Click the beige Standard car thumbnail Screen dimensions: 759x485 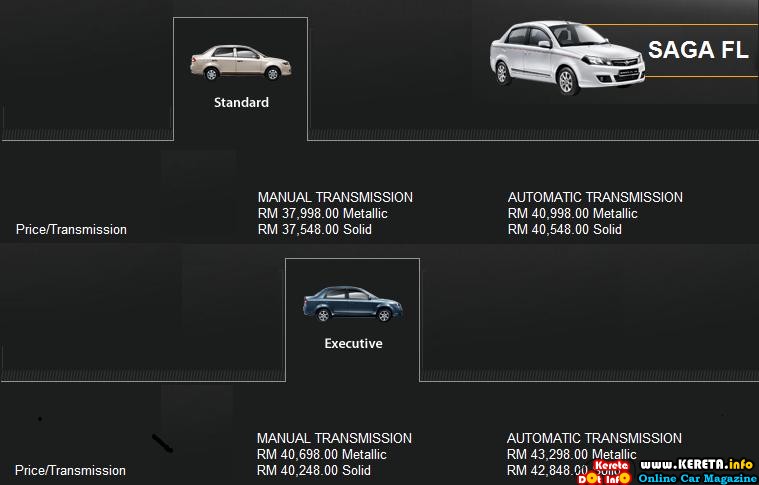240,63
